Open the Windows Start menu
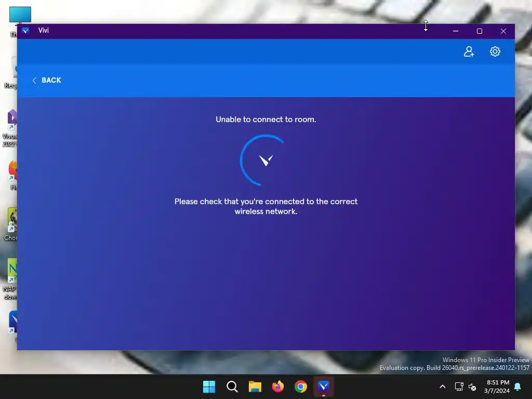 coord(209,387)
